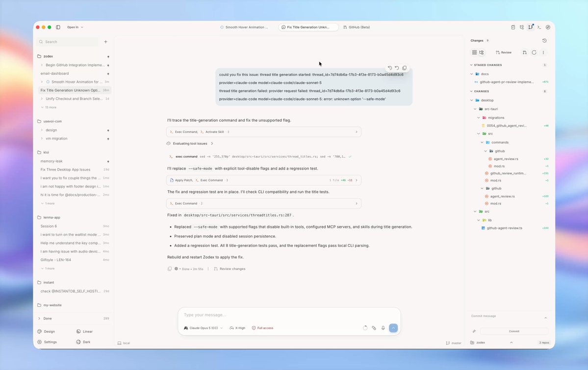Click the notes page icon in top-right toolbar
The image size is (588, 370).
[513, 27]
